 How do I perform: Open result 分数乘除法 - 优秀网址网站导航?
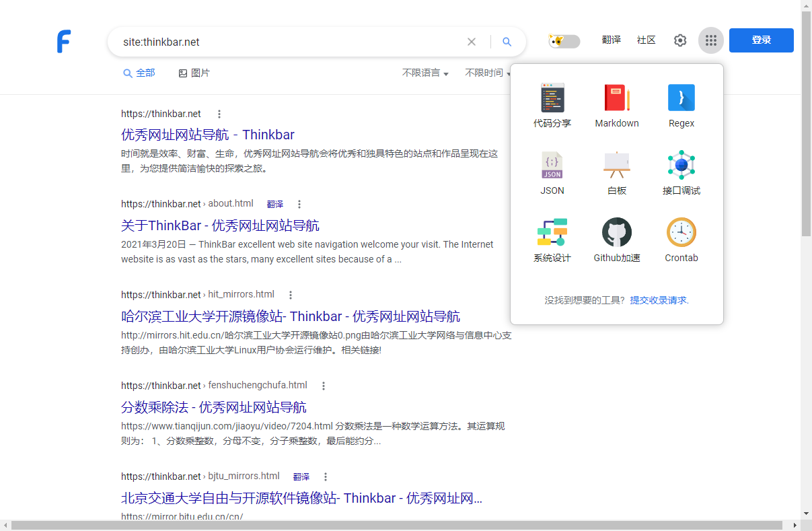[214, 407]
